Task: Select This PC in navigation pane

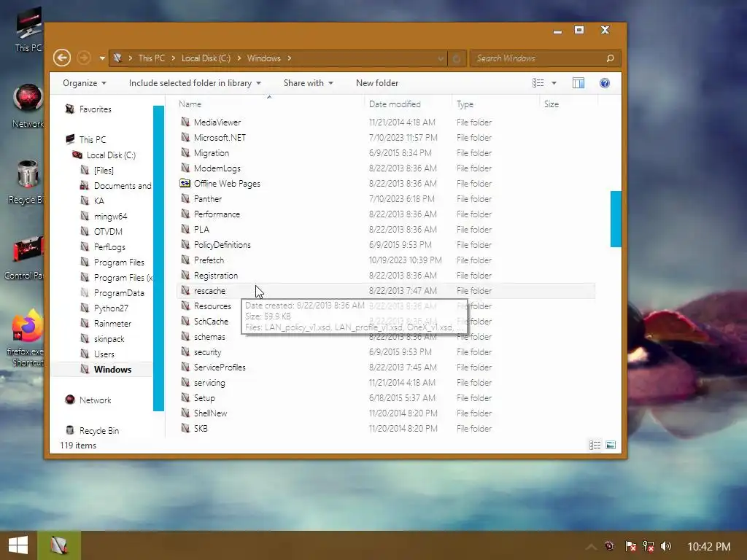Action: [93, 139]
